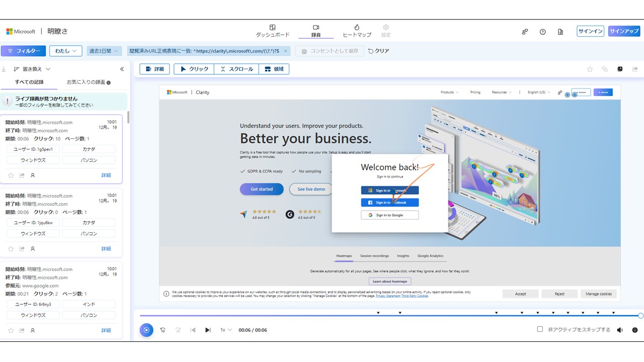The image size is (644, 362).
Task: Remove the 閲覧済みURL filter chip with X
Action: point(286,51)
